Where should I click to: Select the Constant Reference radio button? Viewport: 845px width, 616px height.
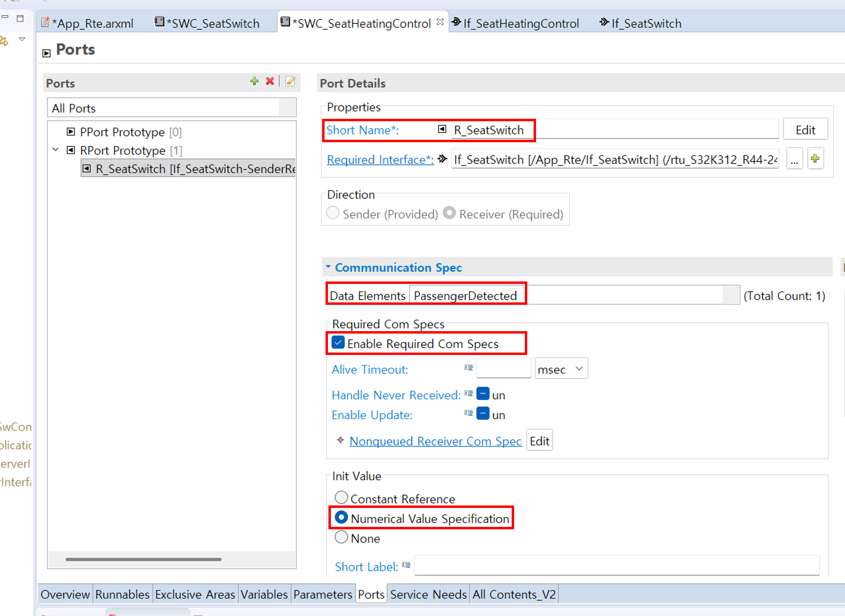point(342,498)
